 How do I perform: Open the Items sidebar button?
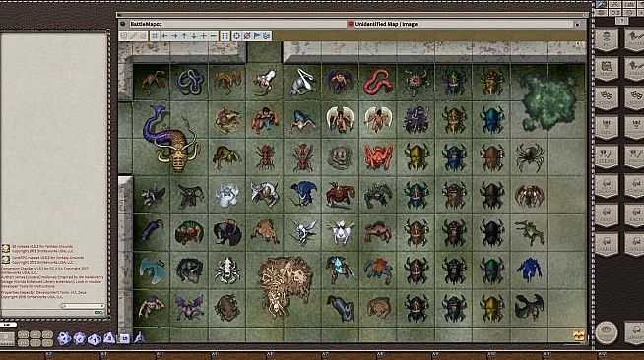(x=607, y=156)
